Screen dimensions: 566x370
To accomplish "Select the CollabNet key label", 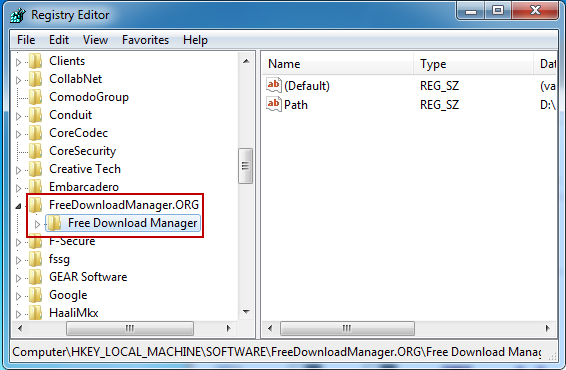I will click(75, 79).
